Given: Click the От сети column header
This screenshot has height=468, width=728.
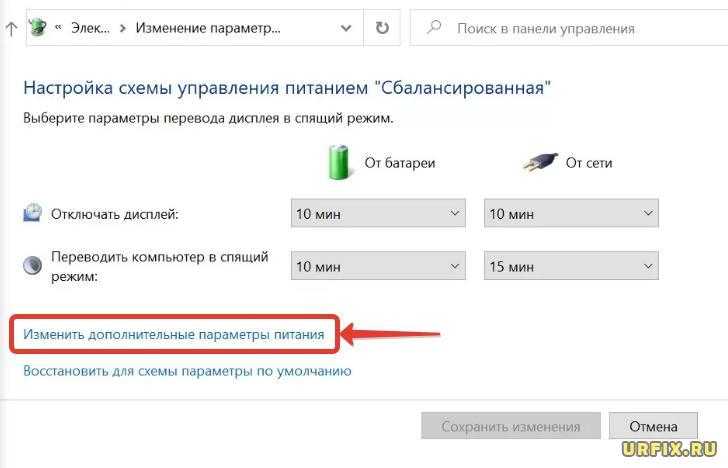Looking at the screenshot, I should (589, 163).
